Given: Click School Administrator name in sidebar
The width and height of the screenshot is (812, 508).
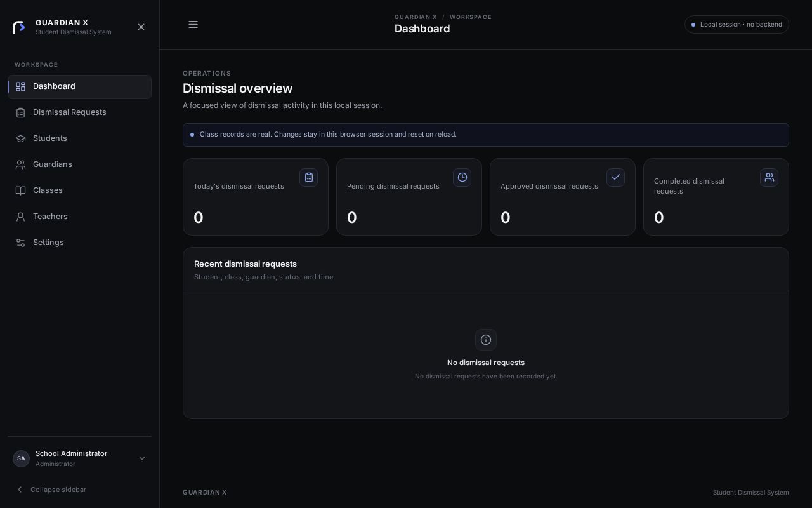Looking at the screenshot, I should [71, 453].
